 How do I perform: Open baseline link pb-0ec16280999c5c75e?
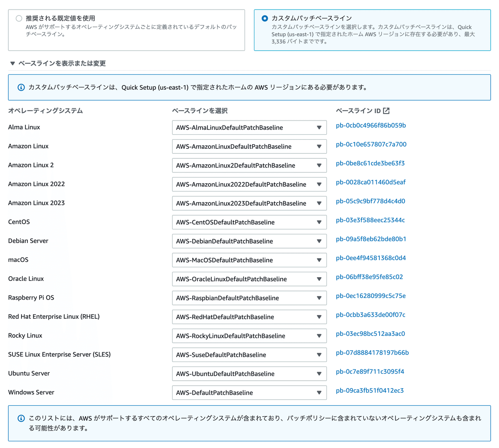click(x=371, y=296)
